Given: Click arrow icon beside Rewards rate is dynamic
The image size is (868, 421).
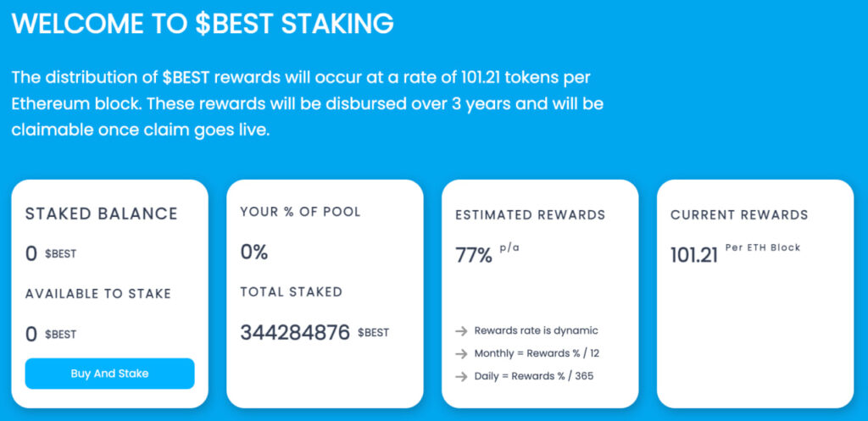Looking at the screenshot, I should pyautogui.click(x=461, y=330).
